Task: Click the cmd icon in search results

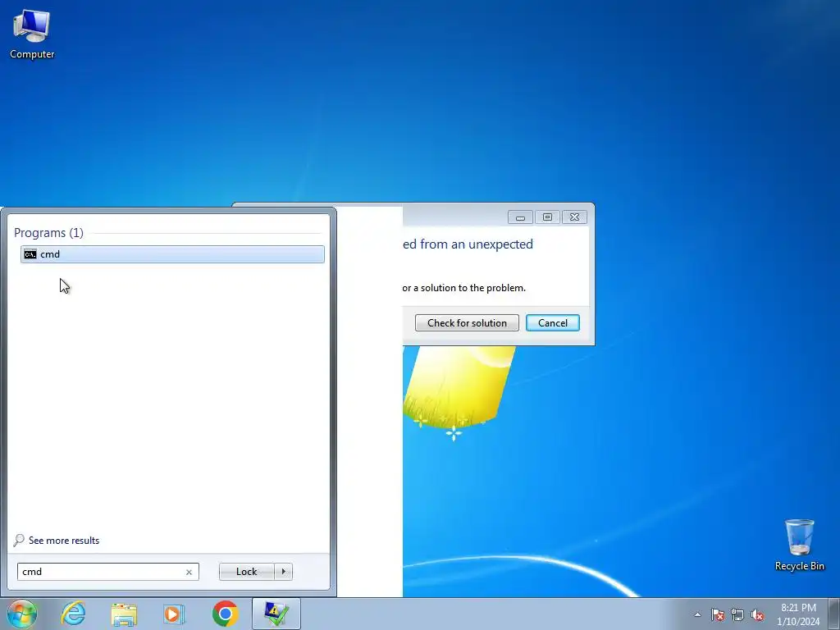Action: (x=30, y=254)
